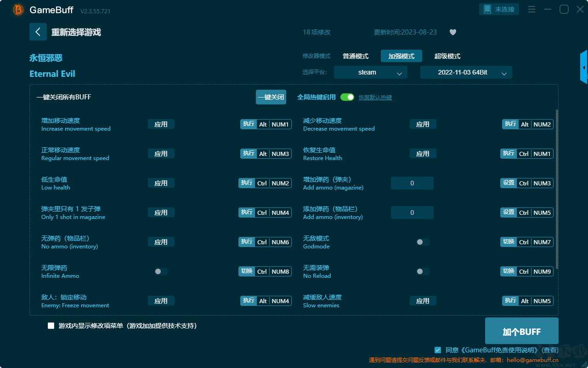Turn on the No Reload switch

tap(423, 271)
